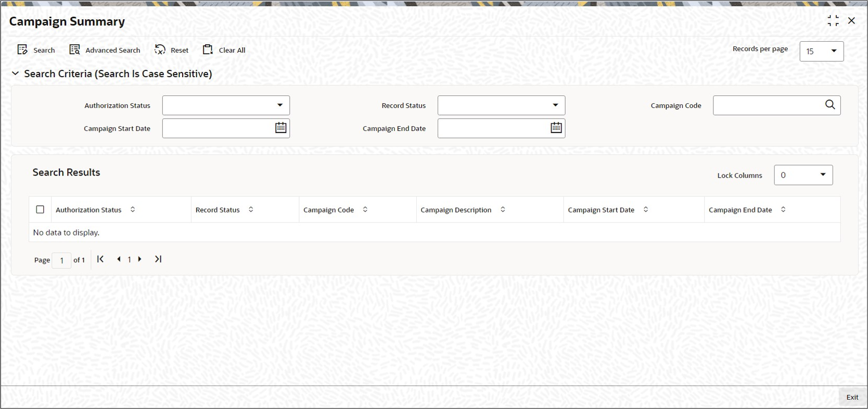
Task: Go to first page of results
Action: pyautogui.click(x=100, y=259)
